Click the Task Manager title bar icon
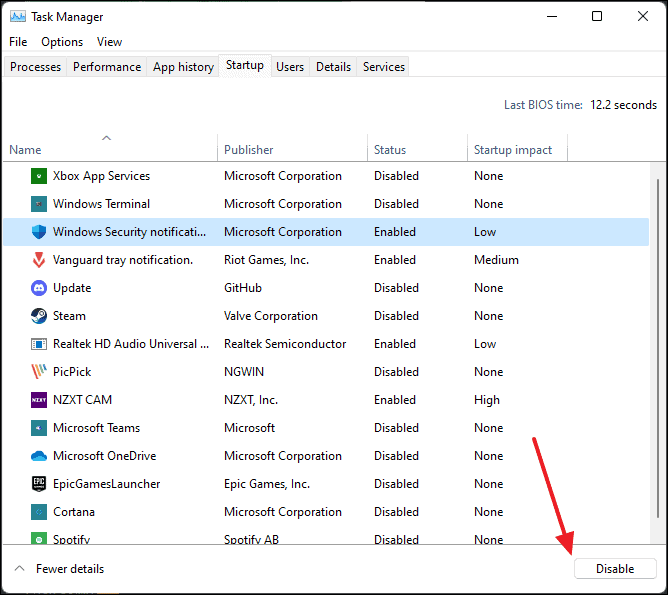The height and width of the screenshot is (595, 668). (x=18, y=17)
